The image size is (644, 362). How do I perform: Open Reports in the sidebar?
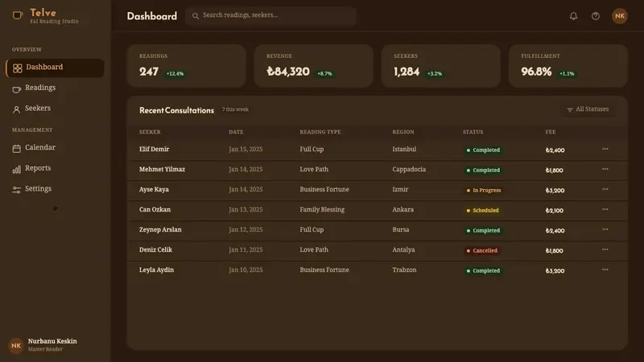[x=55, y=168]
